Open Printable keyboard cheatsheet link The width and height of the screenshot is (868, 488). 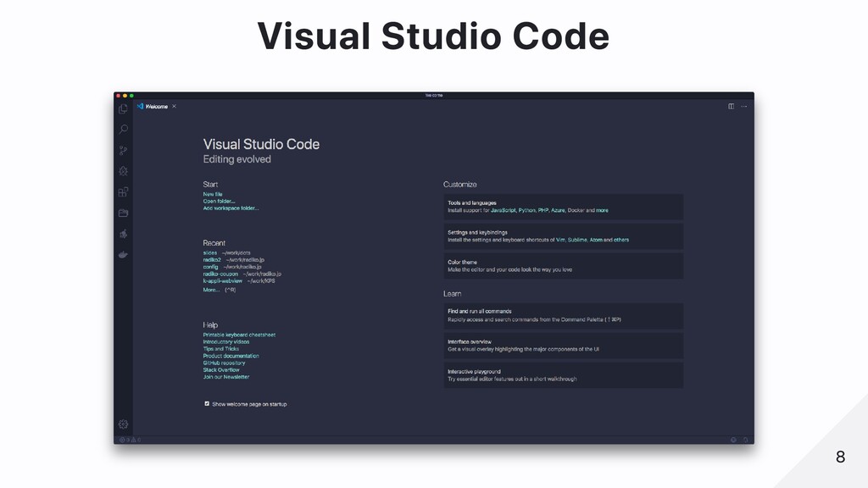tap(239, 335)
